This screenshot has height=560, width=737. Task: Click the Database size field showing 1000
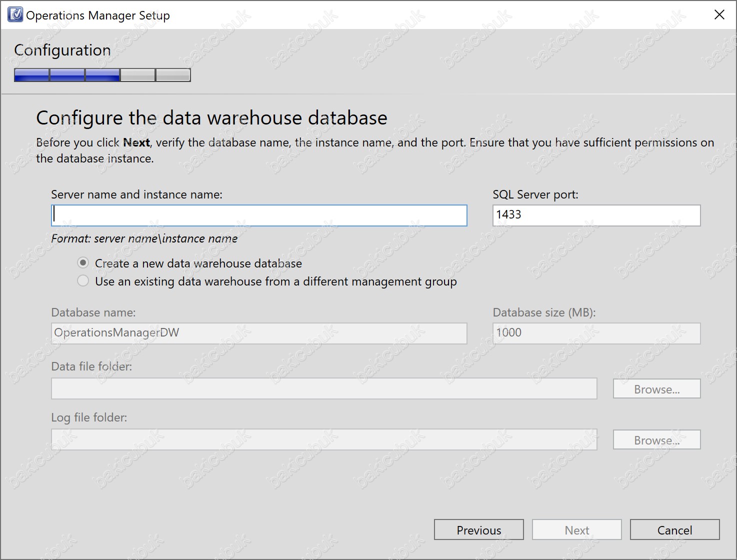click(x=596, y=333)
